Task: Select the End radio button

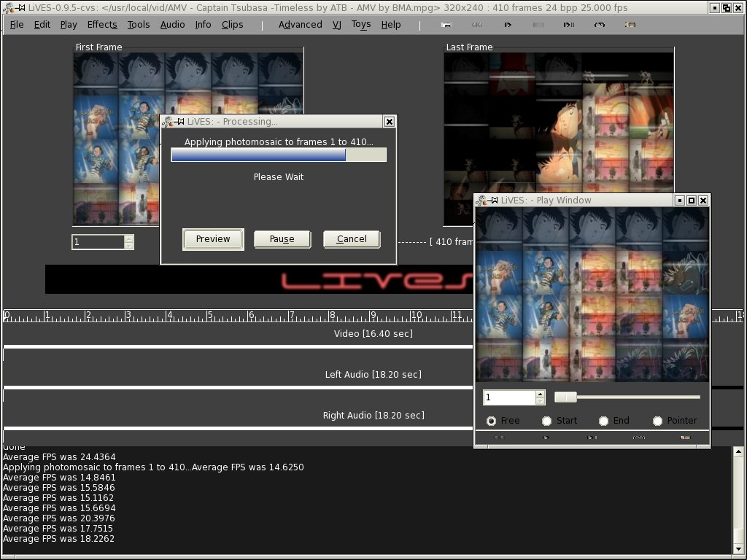Action: coord(603,421)
